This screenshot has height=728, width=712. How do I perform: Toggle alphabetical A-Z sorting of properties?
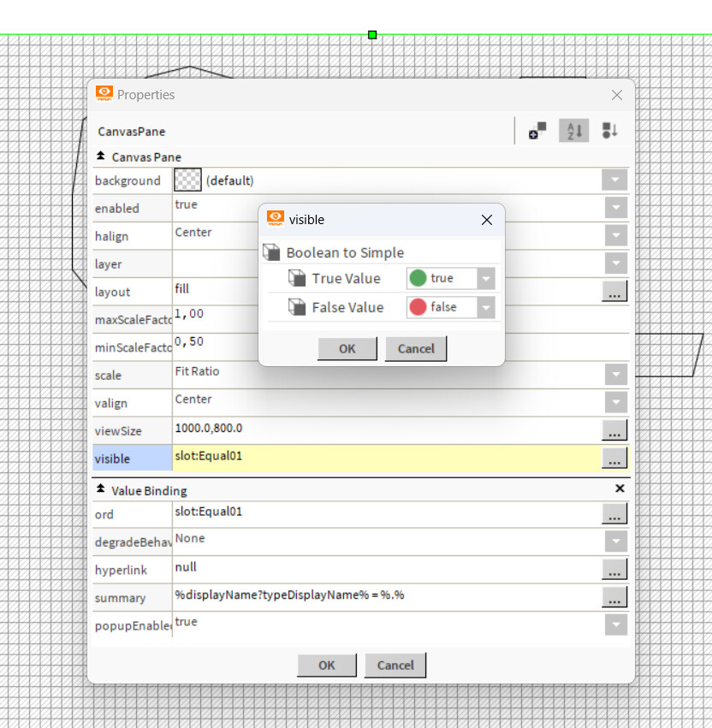(574, 131)
